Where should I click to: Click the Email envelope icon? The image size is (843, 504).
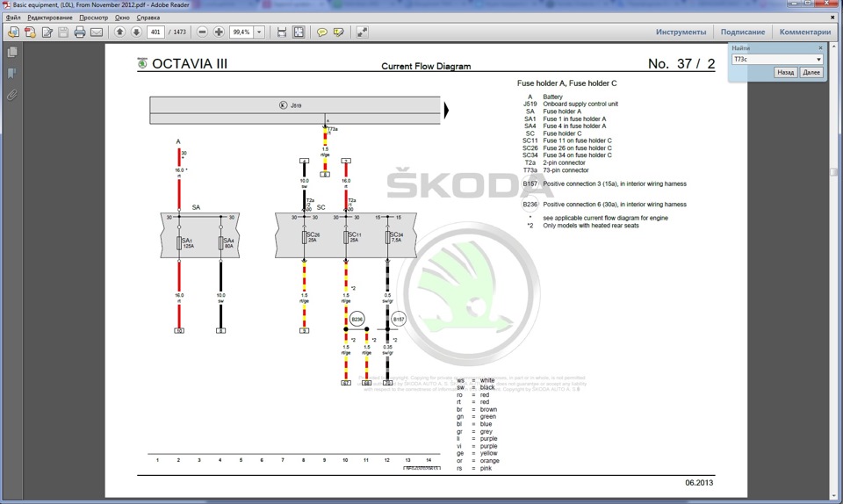[x=97, y=32]
